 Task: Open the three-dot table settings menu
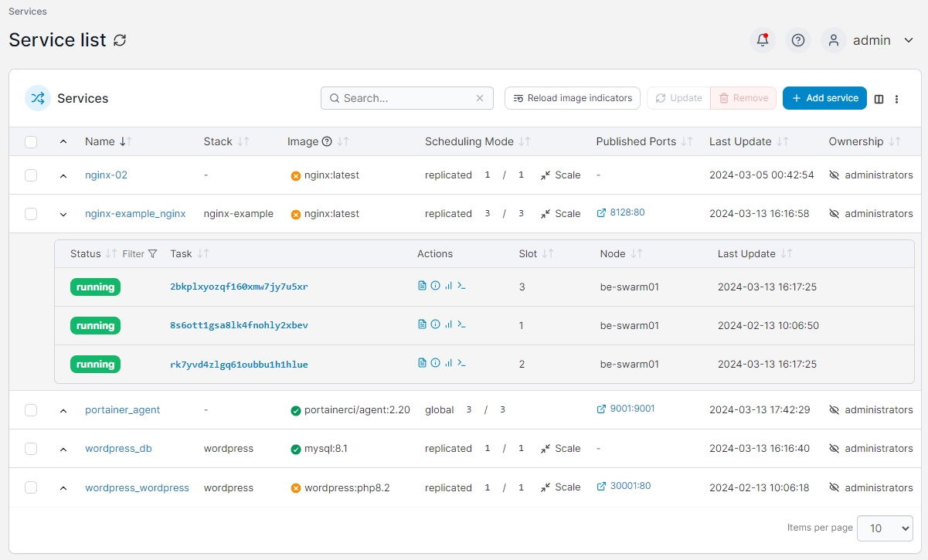(896, 99)
